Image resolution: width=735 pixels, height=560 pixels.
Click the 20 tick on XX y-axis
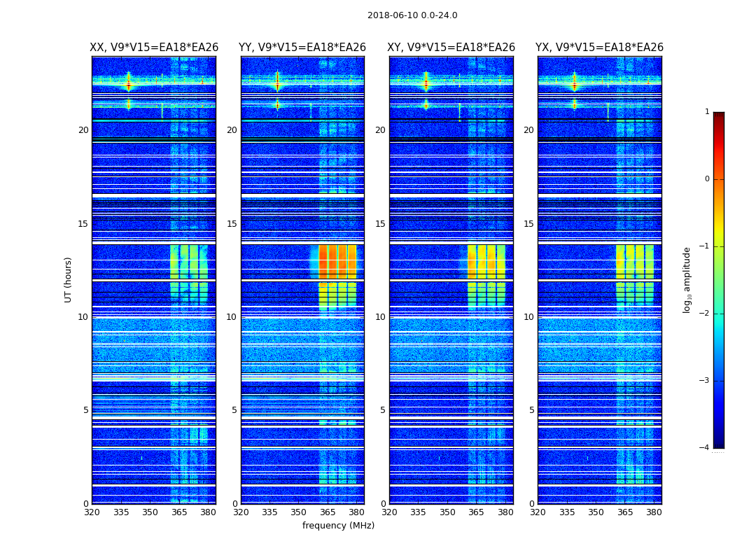coord(83,129)
